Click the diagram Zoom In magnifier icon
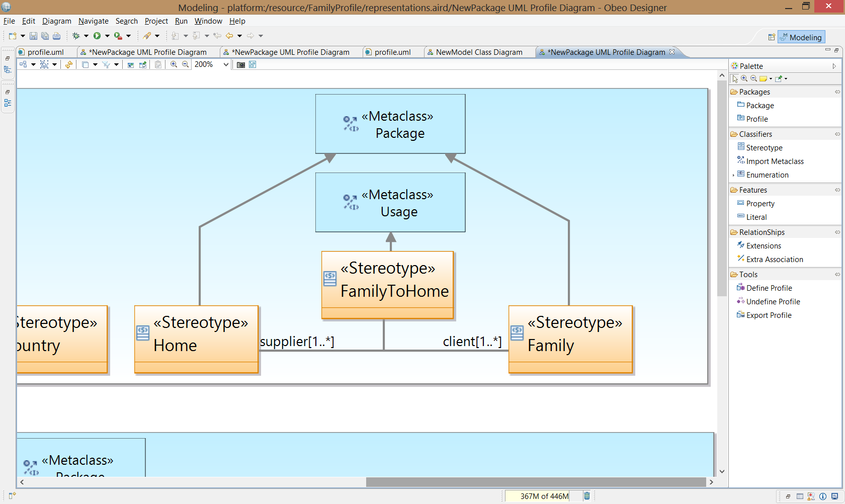Image resolution: width=845 pixels, height=504 pixels. [174, 64]
